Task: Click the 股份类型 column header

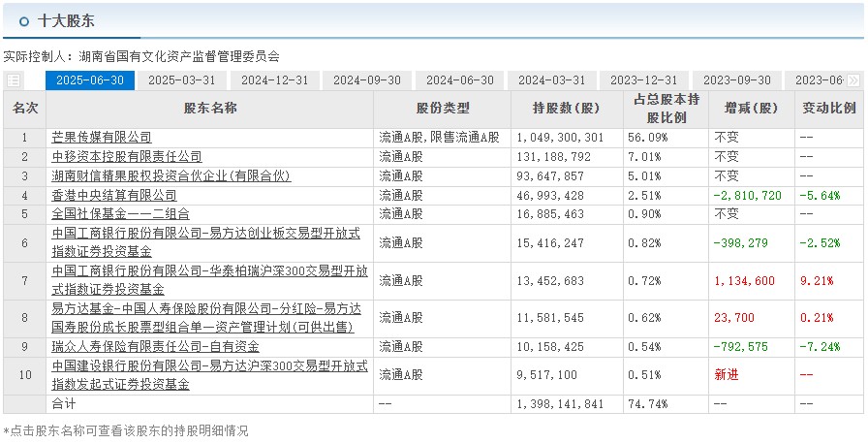Action: pyautogui.click(x=443, y=110)
